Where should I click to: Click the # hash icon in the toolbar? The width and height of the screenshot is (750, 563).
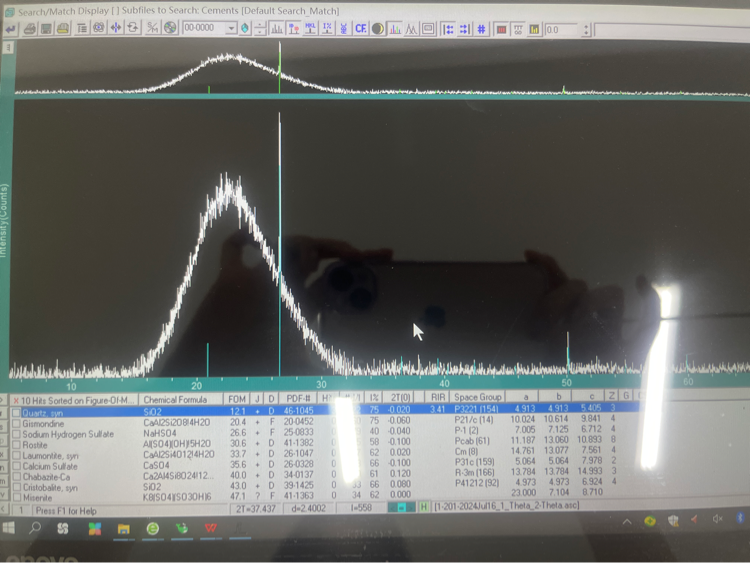pos(482,29)
